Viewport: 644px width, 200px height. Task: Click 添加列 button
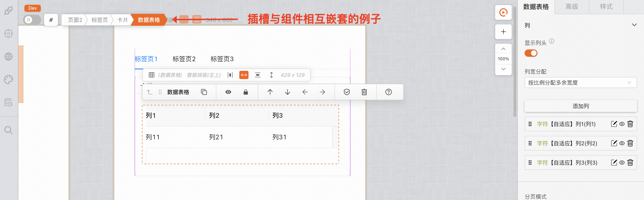click(x=581, y=106)
